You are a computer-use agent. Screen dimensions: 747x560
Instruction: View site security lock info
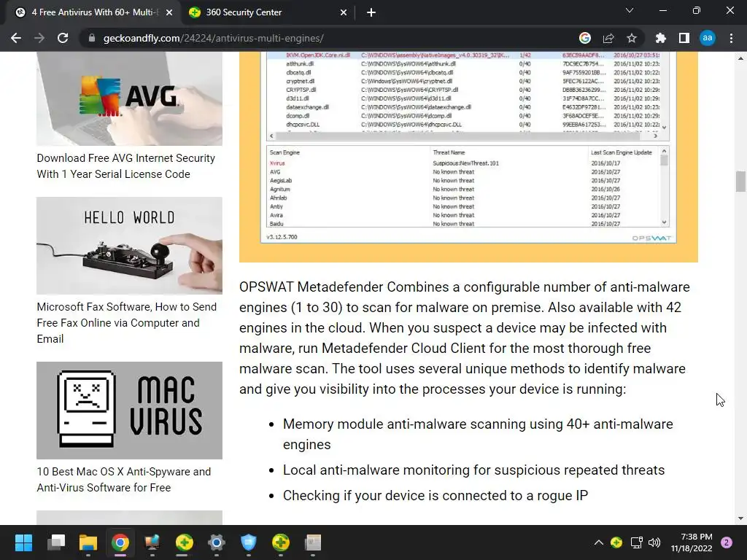(x=91, y=38)
